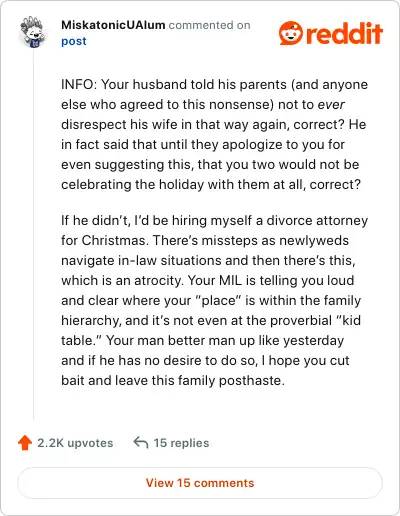
Task: Open the MiskatonicUAlum username profile
Action: 113,25
